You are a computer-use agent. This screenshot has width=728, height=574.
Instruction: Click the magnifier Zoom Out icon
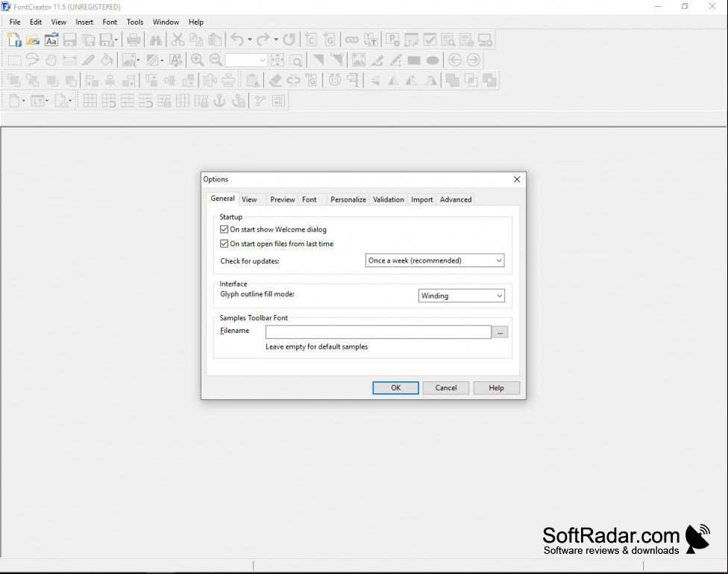click(x=216, y=60)
